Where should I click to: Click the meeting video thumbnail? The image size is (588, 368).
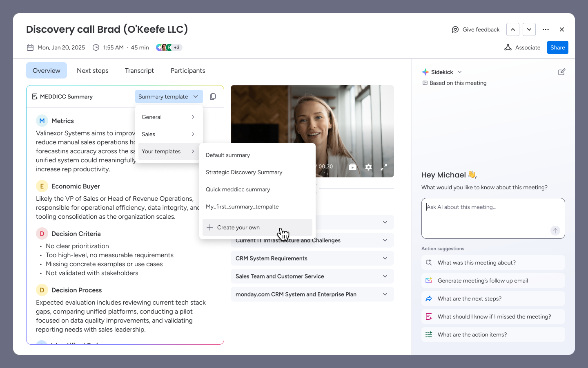312,131
